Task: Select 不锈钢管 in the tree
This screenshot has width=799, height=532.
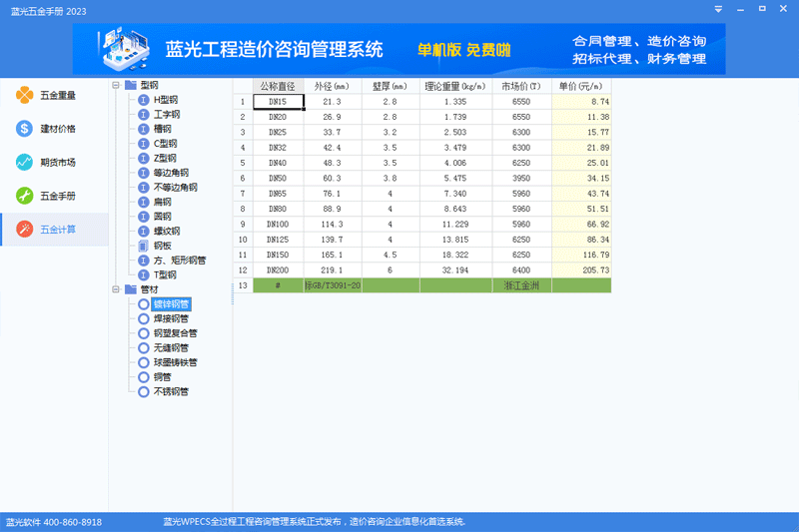Action: (171, 392)
